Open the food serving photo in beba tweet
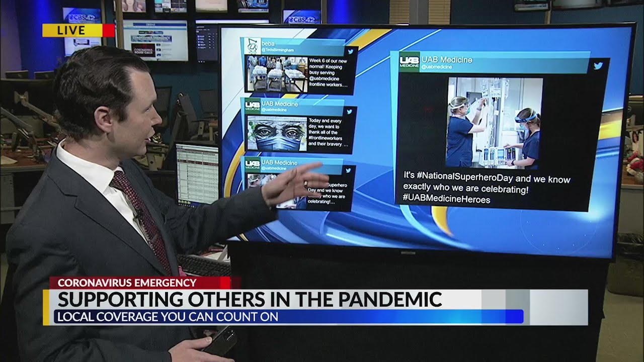644x362 pixels. click(276, 74)
